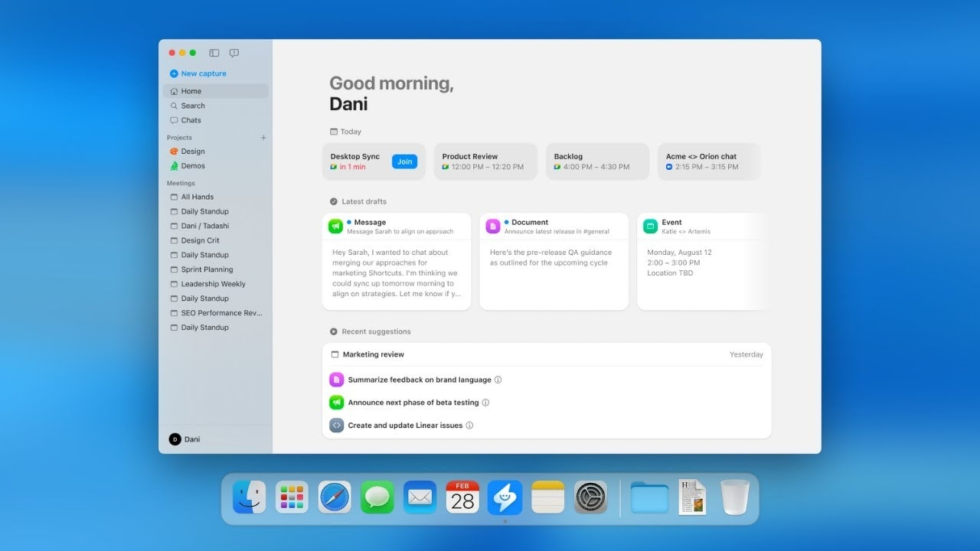This screenshot has width=980, height=551.
Task: Expand the Marketing review suggestion header
Action: [x=374, y=354]
